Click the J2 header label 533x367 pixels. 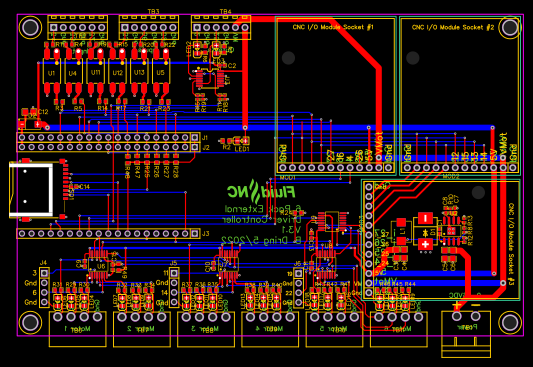206,148
